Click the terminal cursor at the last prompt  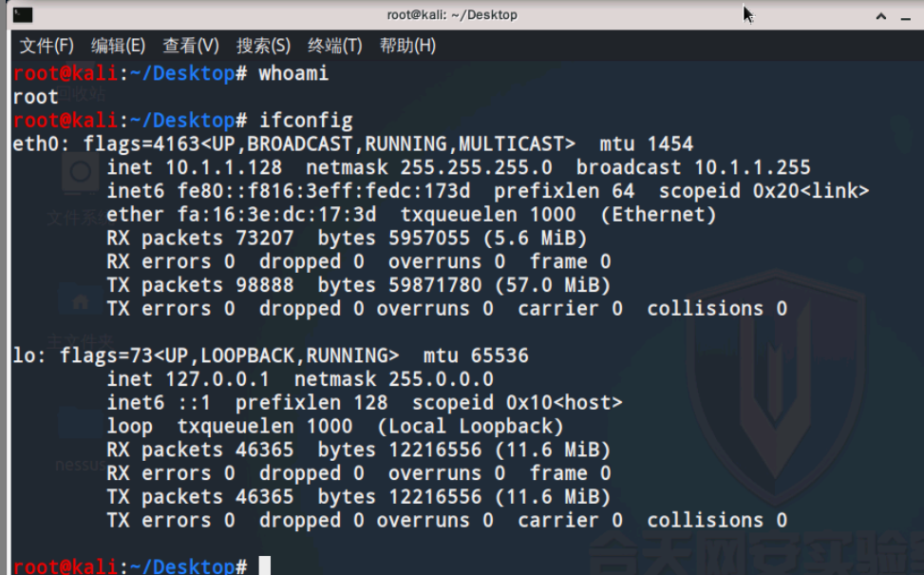click(x=265, y=565)
